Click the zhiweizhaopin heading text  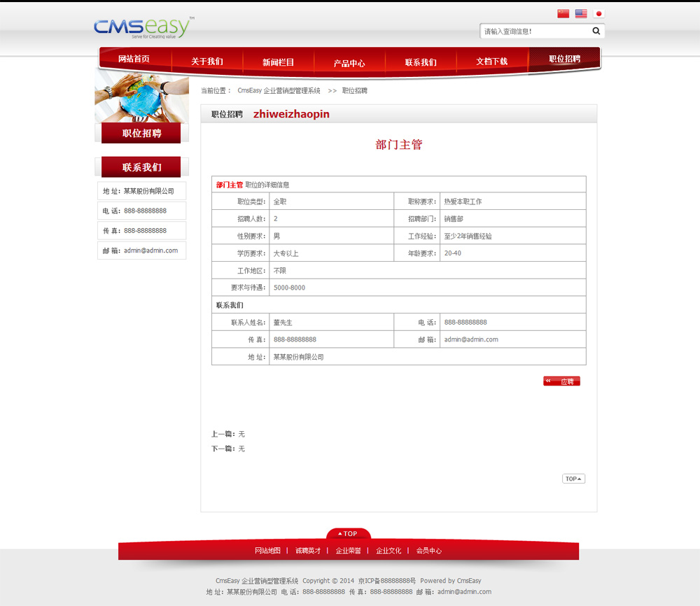[291, 114]
